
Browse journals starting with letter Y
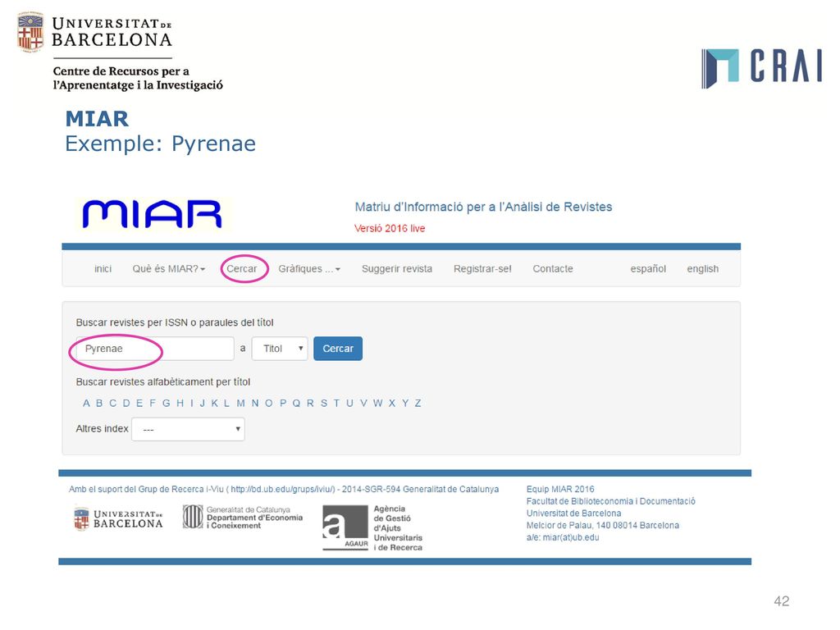(x=405, y=404)
